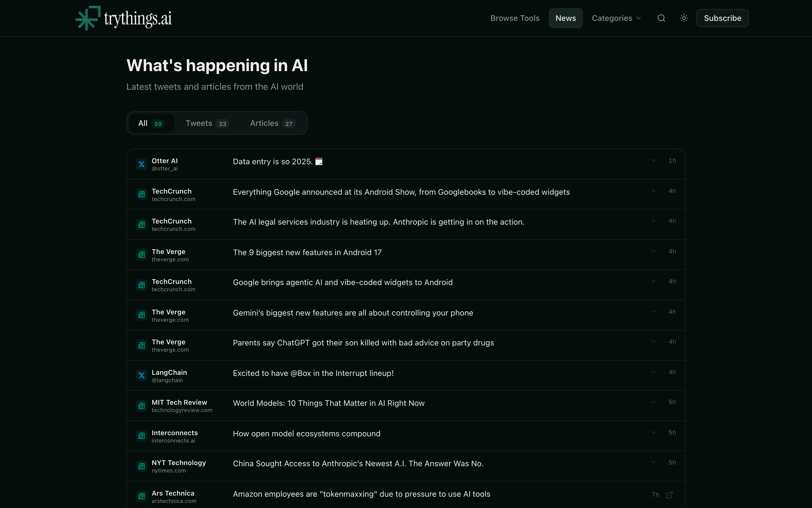Click the X icon beside LangChain
Viewport: 812px width, 508px height.
click(x=142, y=376)
